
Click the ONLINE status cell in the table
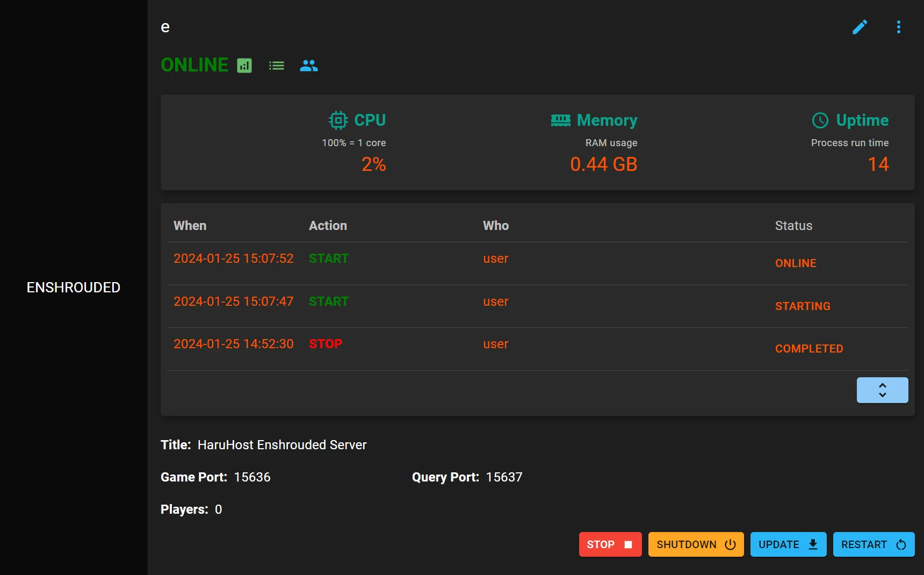pyautogui.click(x=796, y=263)
